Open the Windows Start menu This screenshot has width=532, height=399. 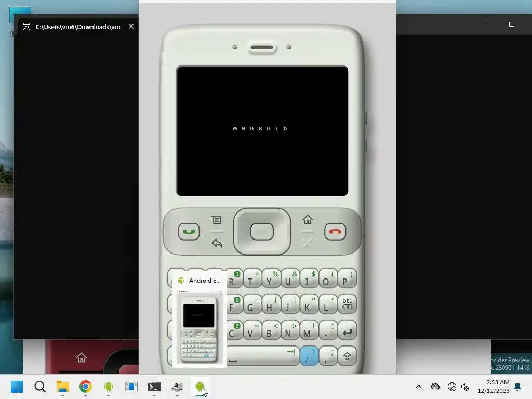17,387
